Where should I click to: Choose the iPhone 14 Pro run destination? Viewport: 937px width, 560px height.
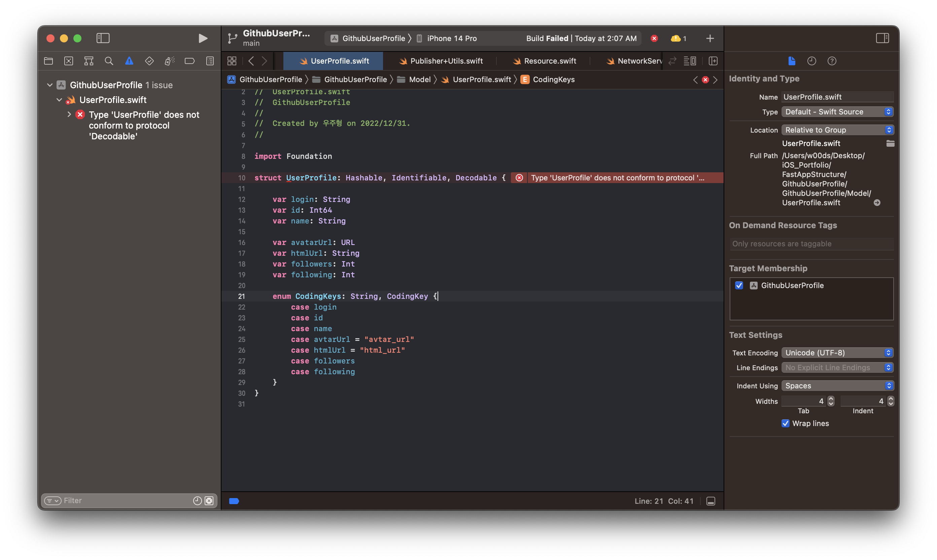click(446, 38)
